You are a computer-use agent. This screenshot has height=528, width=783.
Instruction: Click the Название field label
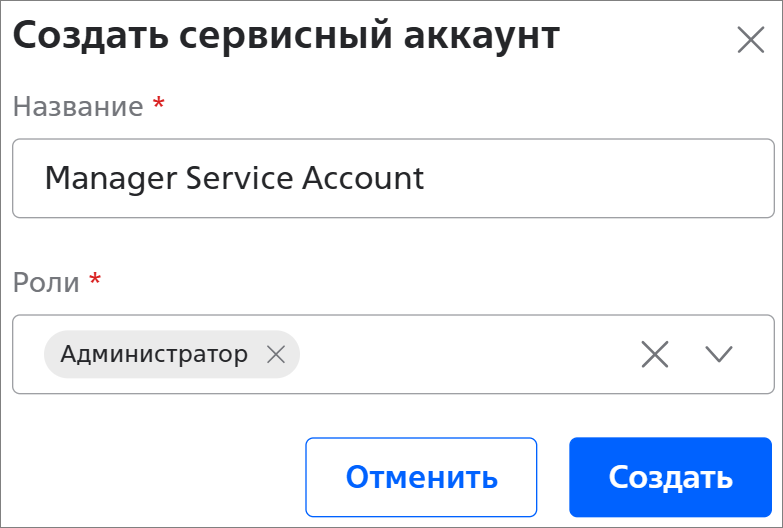78,107
